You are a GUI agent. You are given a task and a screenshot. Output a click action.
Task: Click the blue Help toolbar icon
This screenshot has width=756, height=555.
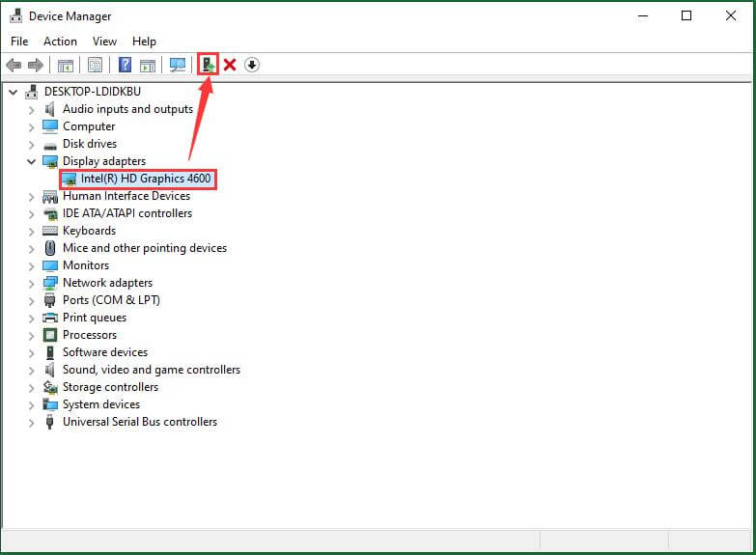125,65
